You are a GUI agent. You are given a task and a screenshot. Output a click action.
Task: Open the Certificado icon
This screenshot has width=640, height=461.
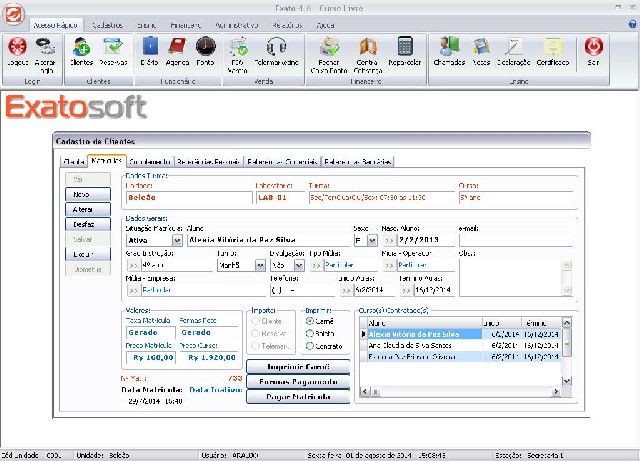pyautogui.click(x=553, y=46)
